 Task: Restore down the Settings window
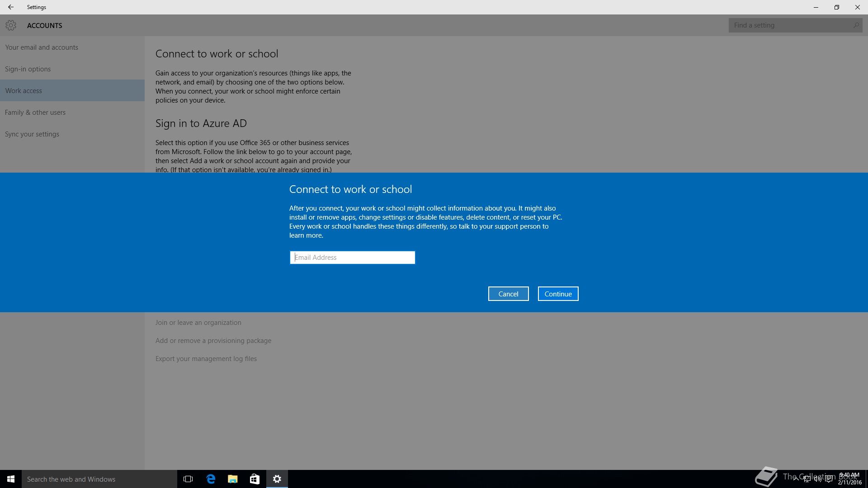837,7
